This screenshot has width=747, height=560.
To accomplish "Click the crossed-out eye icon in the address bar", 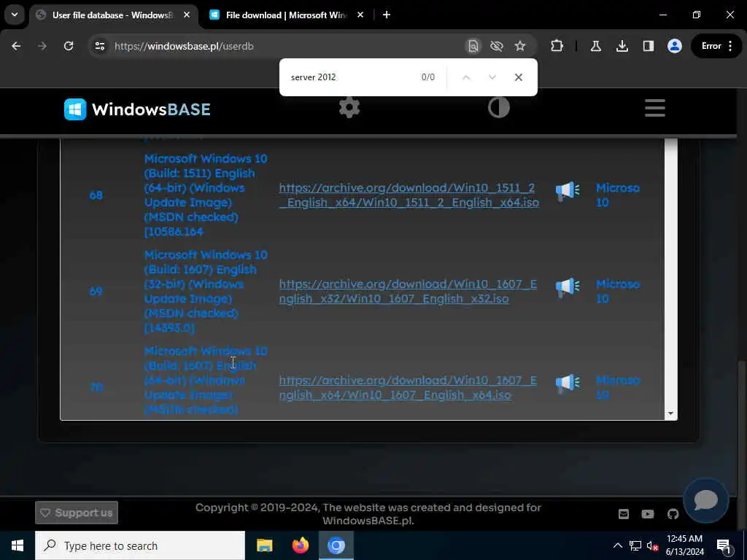I will [496, 46].
